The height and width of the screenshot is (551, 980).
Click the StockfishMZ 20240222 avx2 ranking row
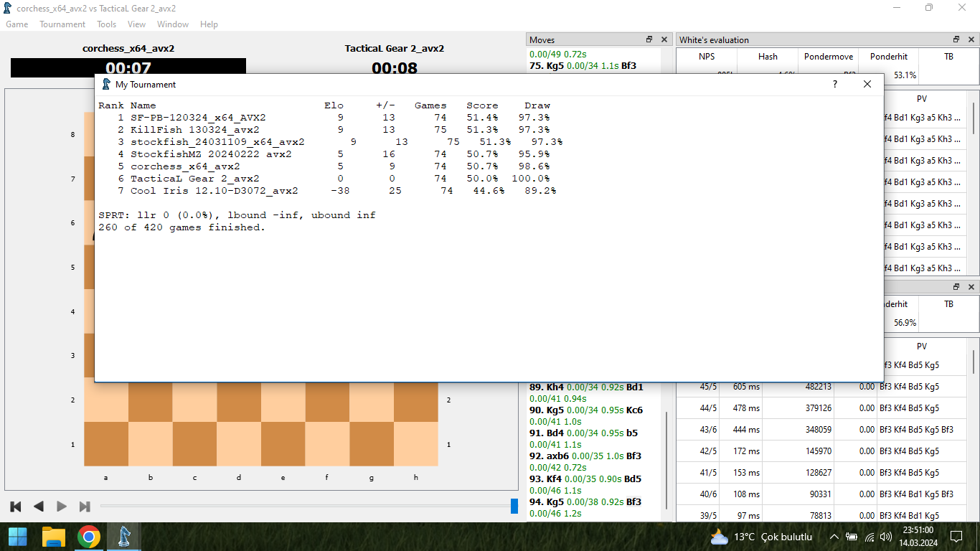point(324,154)
